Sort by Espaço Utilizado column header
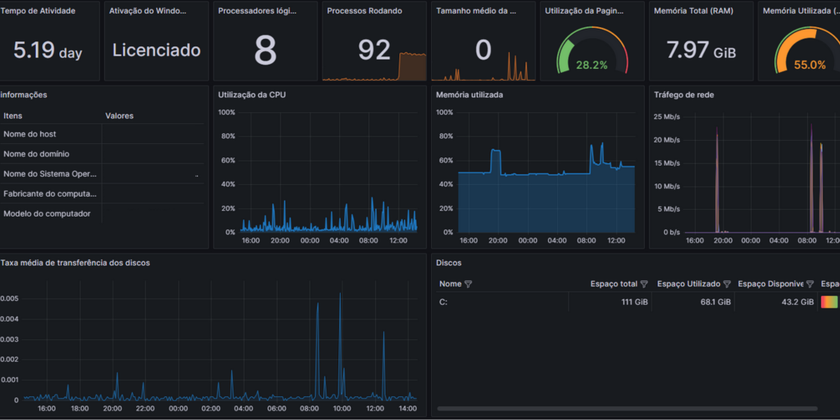Image resolution: width=840 pixels, height=420 pixels. pyautogui.click(x=689, y=284)
